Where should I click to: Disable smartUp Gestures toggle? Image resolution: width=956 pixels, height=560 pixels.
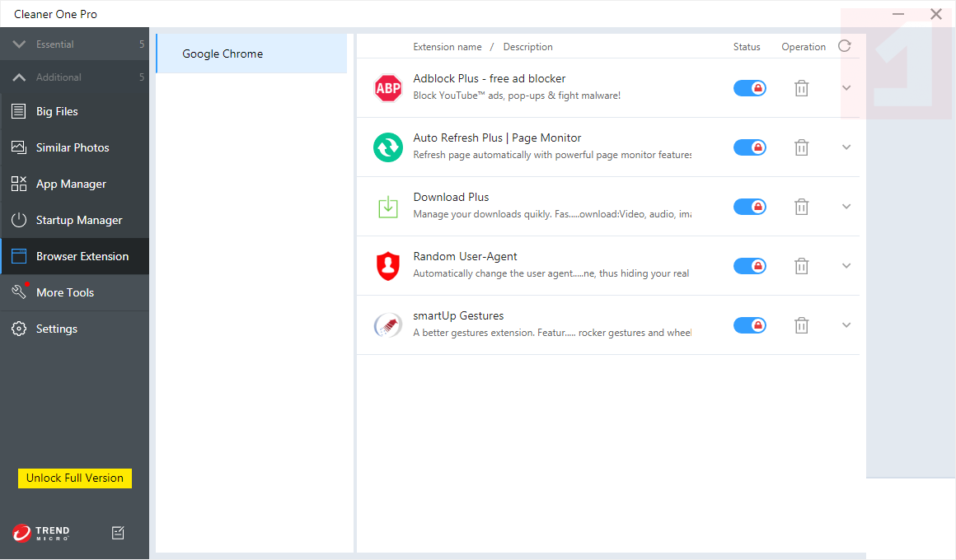pyautogui.click(x=749, y=325)
